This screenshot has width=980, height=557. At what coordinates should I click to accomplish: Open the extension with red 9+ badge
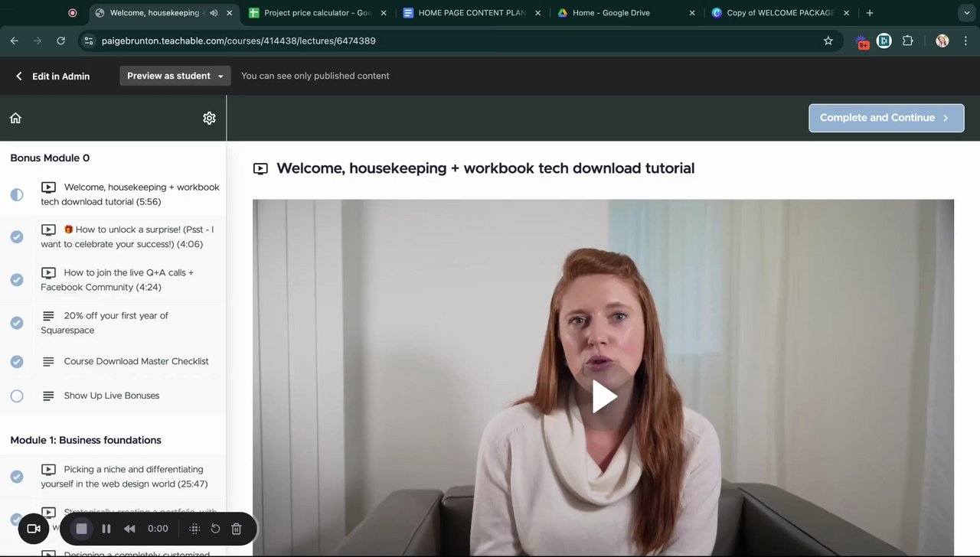click(863, 42)
